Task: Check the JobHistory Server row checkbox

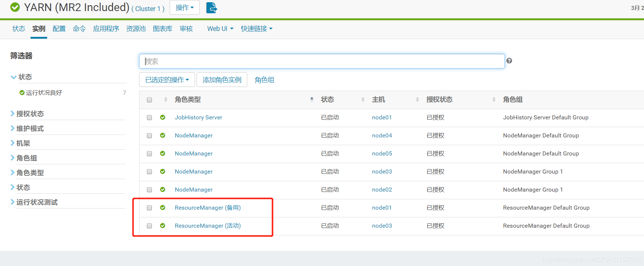Action: 149,118
